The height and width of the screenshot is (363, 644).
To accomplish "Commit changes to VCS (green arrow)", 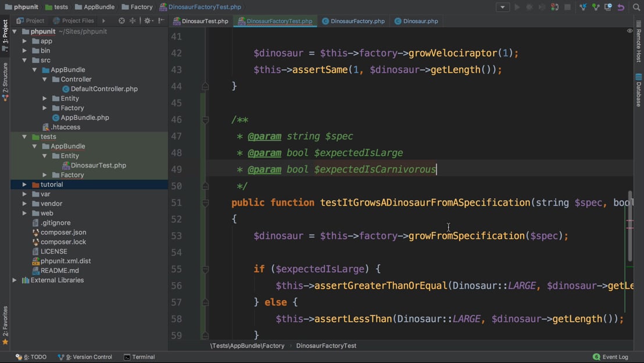I will click(x=596, y=7).
